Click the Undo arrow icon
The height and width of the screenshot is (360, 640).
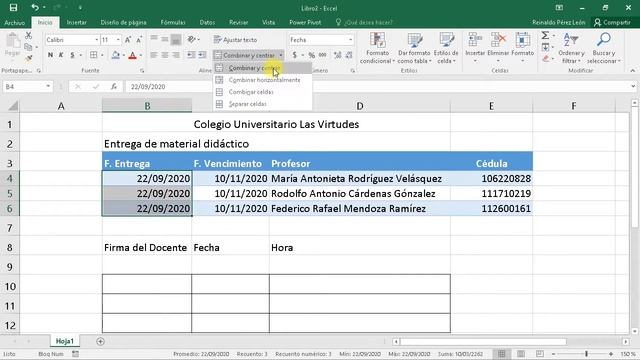[35, 7]
